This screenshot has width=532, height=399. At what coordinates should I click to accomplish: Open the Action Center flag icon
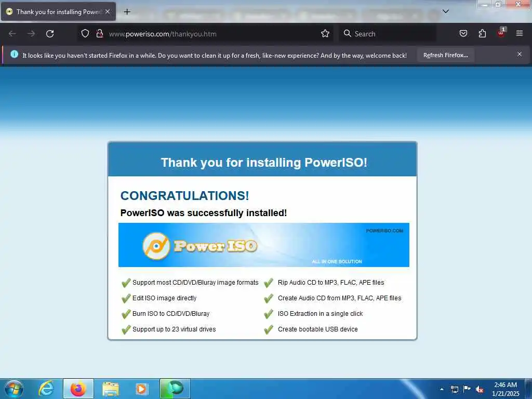pos(467,389)
